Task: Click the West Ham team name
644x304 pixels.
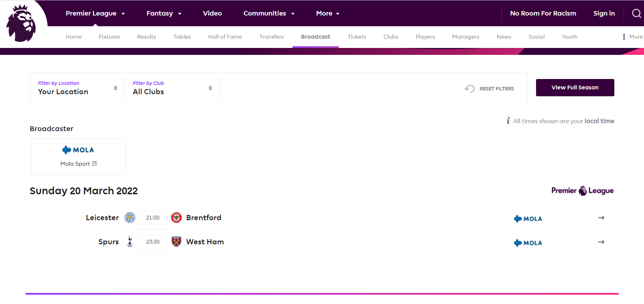Action: tap(205, 242)
